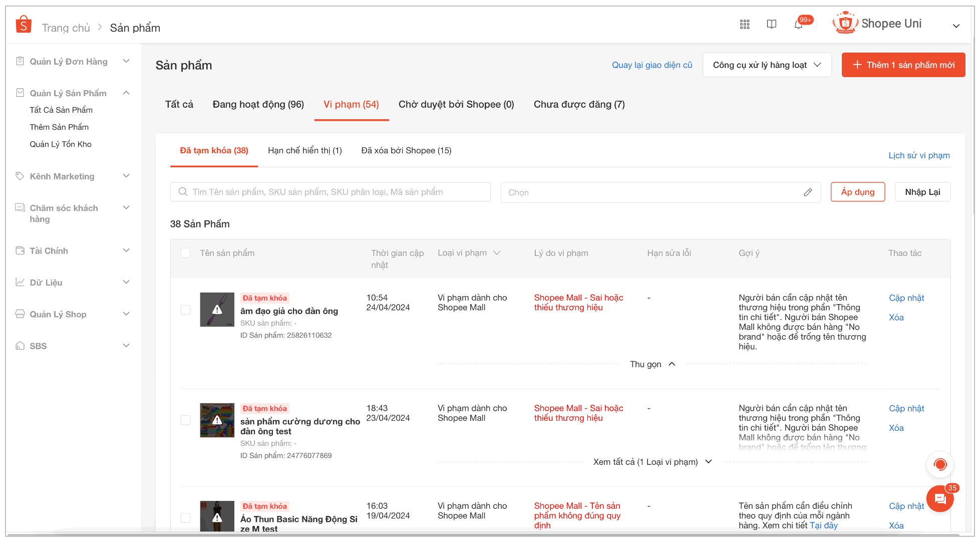Tick the select-all header checkbox

[186, 253]
